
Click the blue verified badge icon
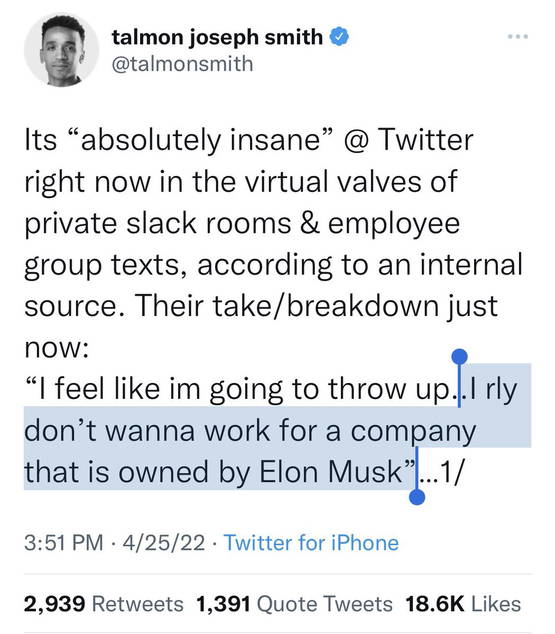pos(340,37)
